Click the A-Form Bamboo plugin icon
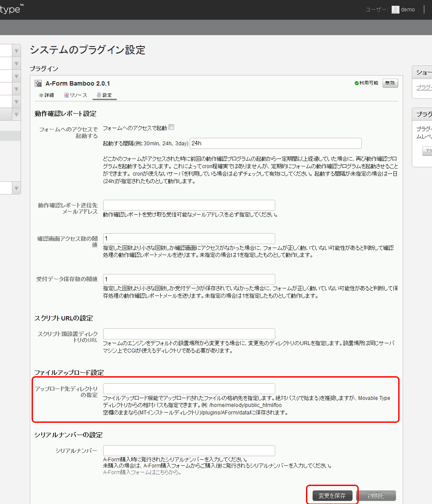Image resolution: width=432 pixels, height=504 pixels. coord(38,83)
